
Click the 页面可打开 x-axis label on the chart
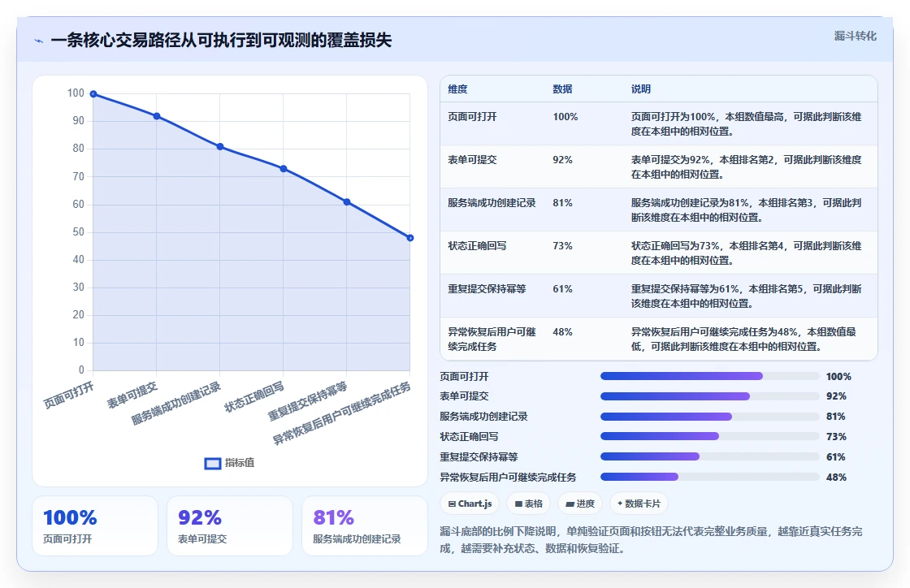pyautogui.click(x=68, y=395)
